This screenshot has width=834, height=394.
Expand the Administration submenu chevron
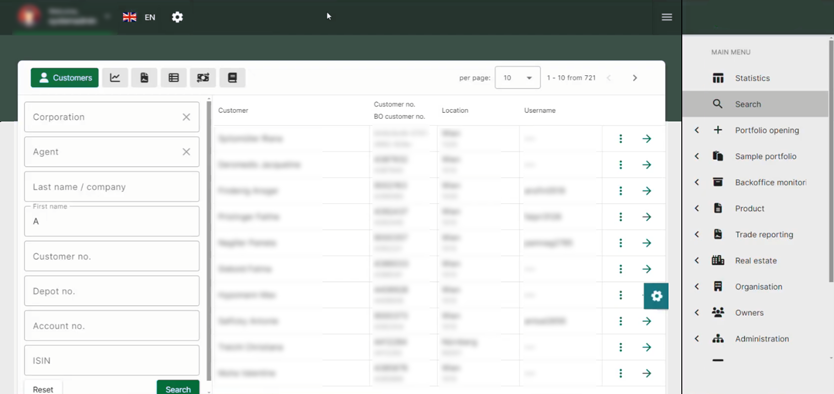[x=697, y=339]
